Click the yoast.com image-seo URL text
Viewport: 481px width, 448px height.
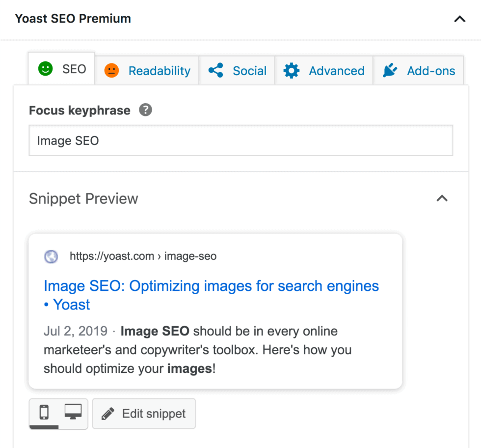coord(143,256)
